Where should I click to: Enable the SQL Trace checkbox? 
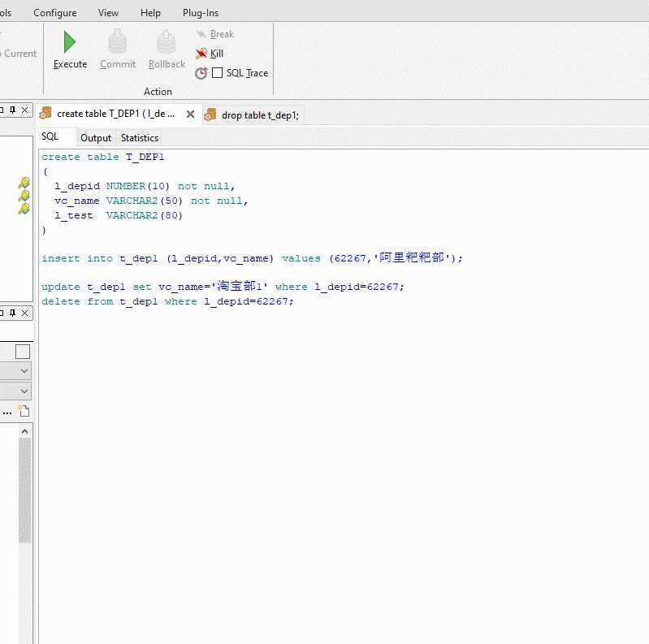point(218,73)
